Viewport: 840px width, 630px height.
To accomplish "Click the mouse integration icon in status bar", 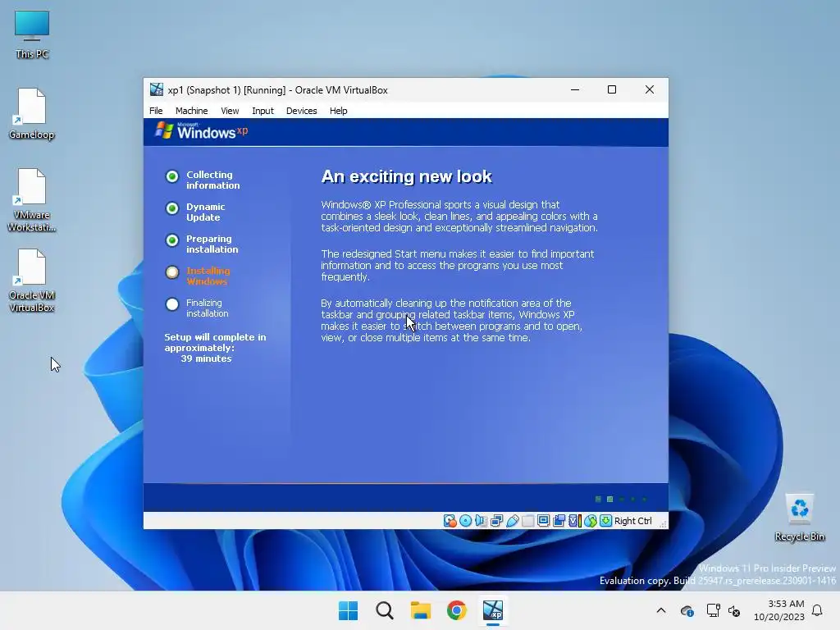I will (x=591, y=521).
